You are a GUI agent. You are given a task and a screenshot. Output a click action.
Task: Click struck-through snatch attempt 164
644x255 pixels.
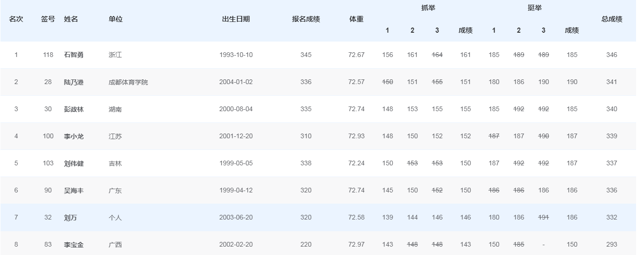437,55
